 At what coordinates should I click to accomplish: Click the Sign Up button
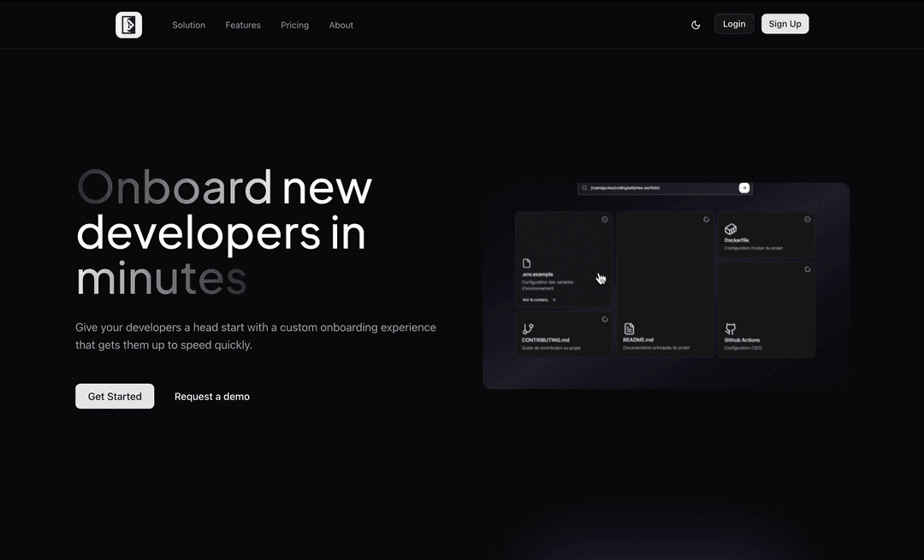tap(785, 24)
